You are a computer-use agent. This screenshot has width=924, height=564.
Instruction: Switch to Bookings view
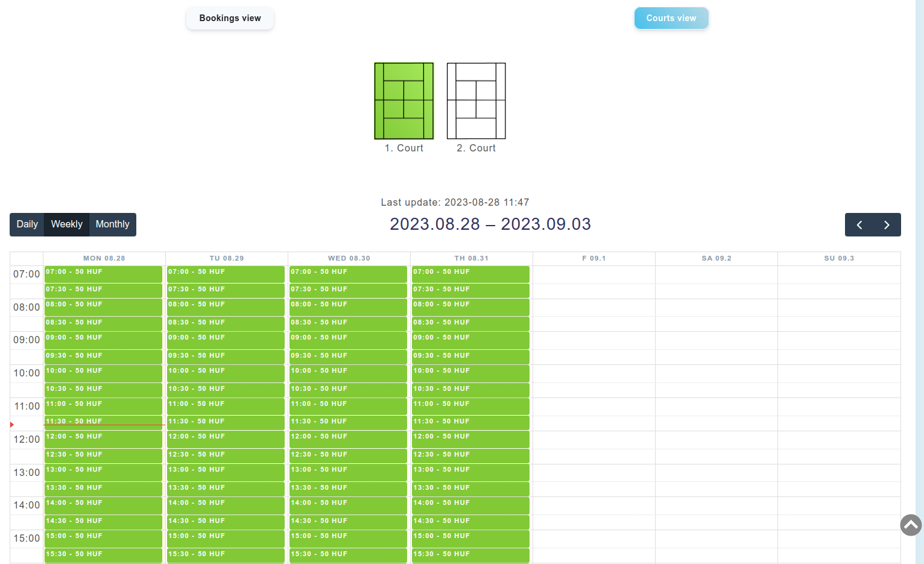pyautogui.click(x=230, y=18)
